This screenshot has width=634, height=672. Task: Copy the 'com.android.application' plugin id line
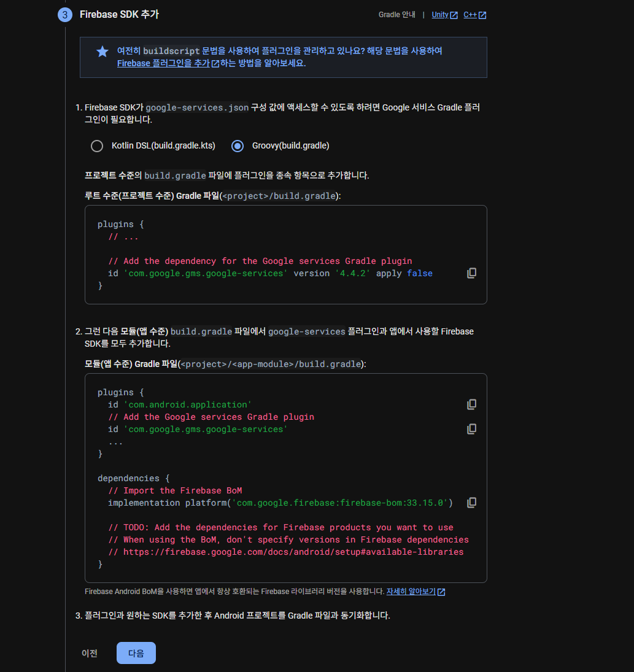coord(471,404)
